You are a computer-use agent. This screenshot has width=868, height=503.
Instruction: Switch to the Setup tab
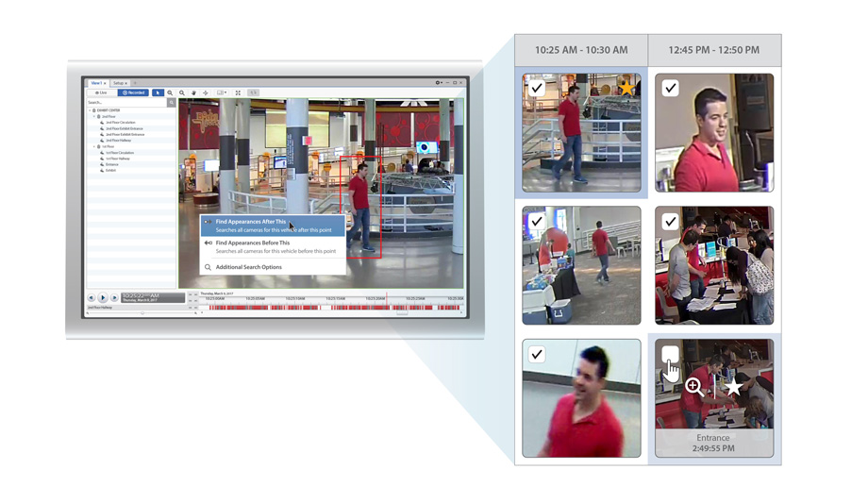(x=120, y=83)
